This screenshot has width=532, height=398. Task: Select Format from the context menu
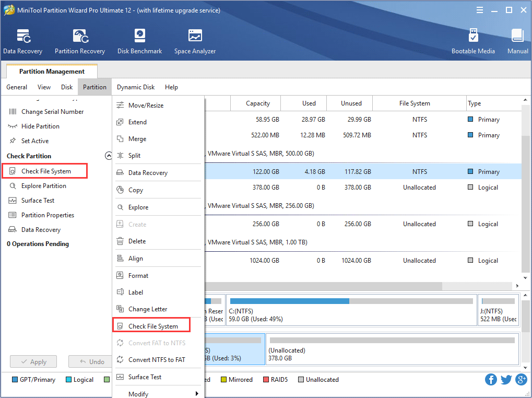[139, 275]
